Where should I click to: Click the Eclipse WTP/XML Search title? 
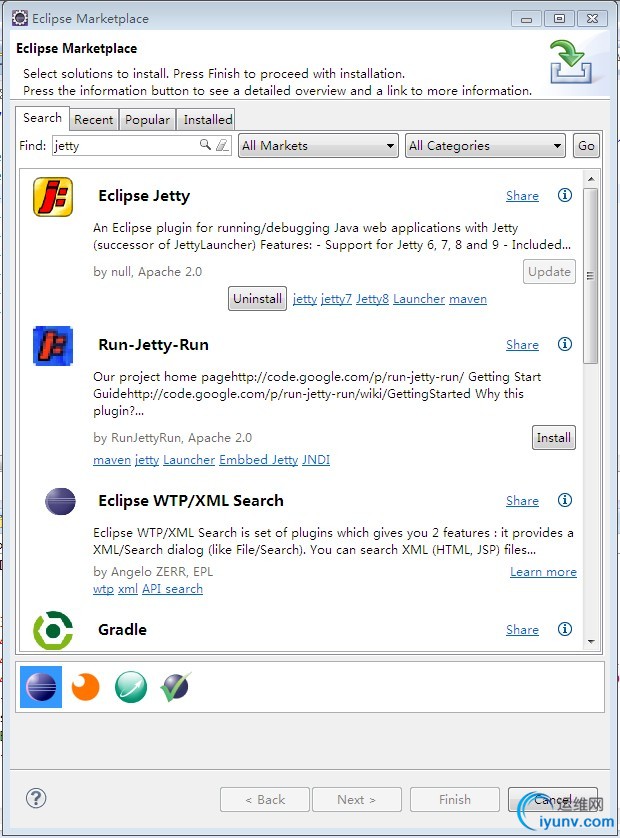(191, 501)
